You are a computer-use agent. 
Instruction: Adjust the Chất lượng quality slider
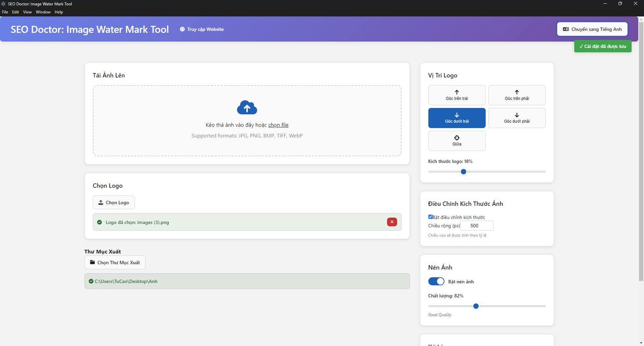click(x=487, y=306)
